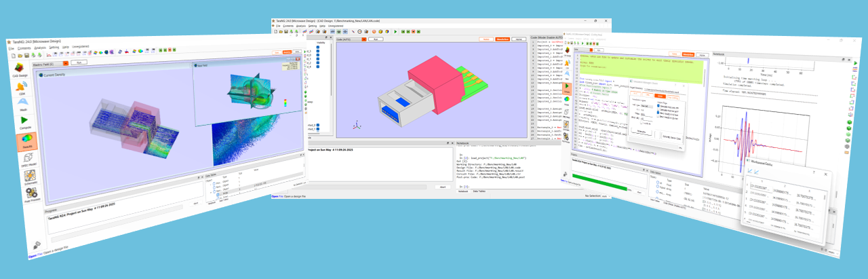Select the Data Tables tab at middle window bottom
This screenshot has height=279, width=868.
click(x=478, y=192)
